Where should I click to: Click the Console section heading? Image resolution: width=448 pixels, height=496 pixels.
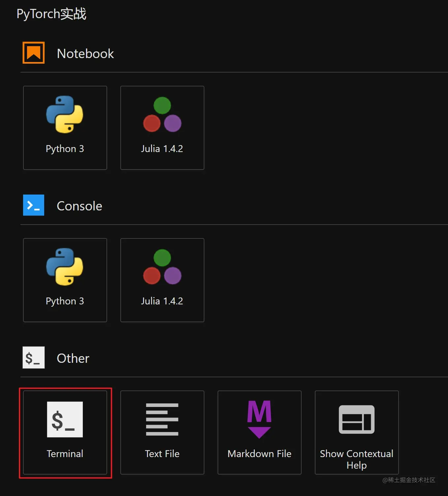(x=79, y=206)
